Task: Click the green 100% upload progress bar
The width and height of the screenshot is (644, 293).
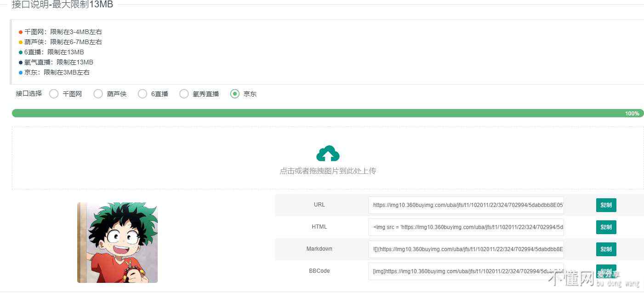Action: (322, 113)
